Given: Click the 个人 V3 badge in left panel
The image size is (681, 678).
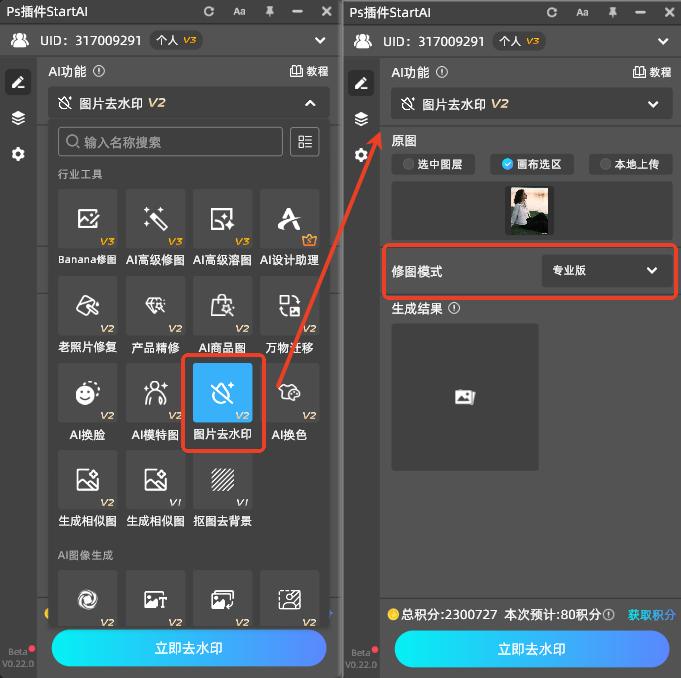Looking at the screenshot, I should pyautogui.click(x=176, y=40).
